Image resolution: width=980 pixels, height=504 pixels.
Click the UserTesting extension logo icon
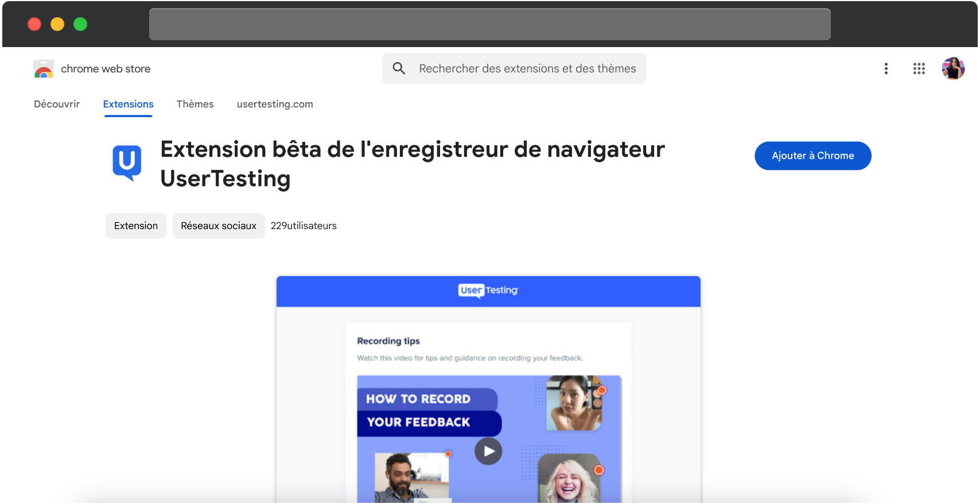(x=127, y=163)
